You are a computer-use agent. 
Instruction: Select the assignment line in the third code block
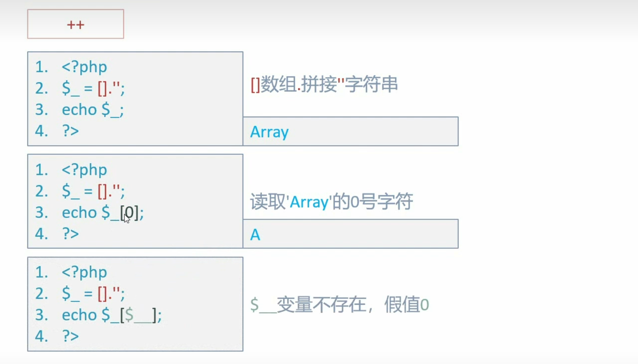click(x=93, y=294)
